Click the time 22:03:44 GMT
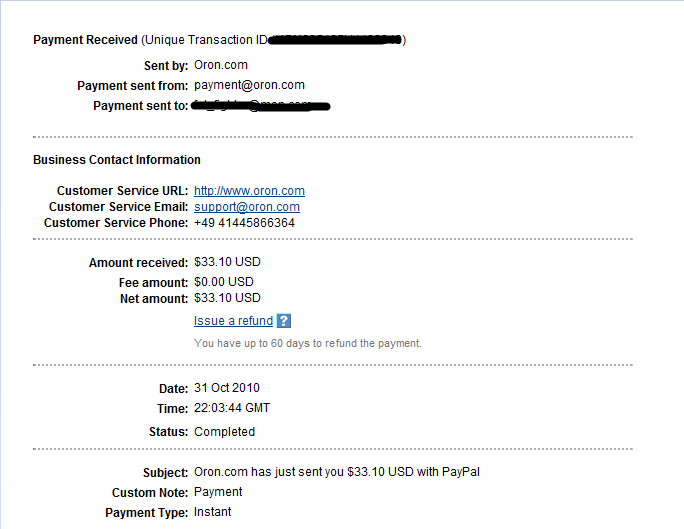The image size is (684, 529). click(231, 408)
